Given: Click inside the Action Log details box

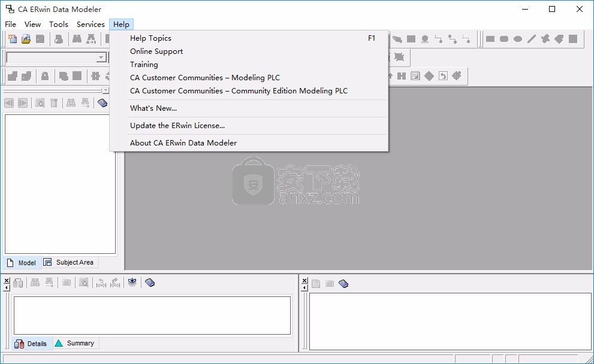Looking at the screenshot, I should pos(152,316).
